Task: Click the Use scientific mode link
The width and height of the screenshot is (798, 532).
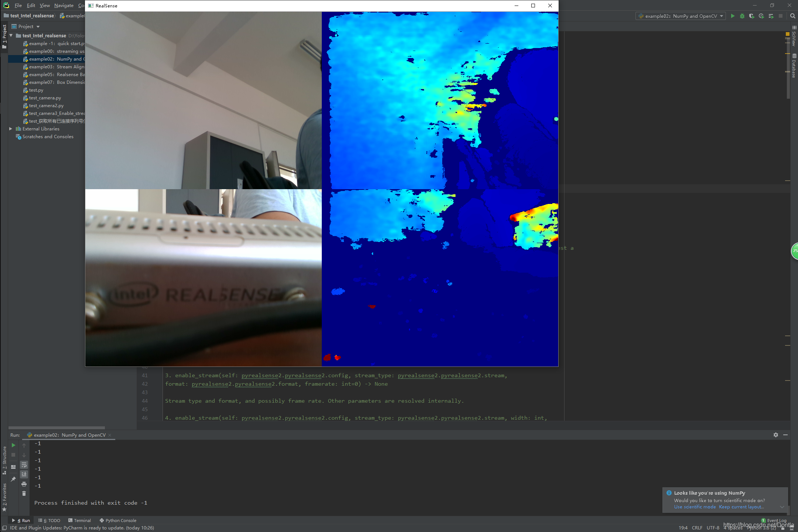Action: coord(695,507)
